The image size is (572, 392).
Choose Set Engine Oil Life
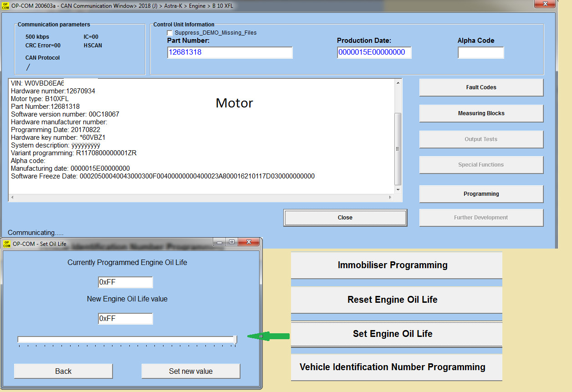click(x=396, y=334)
